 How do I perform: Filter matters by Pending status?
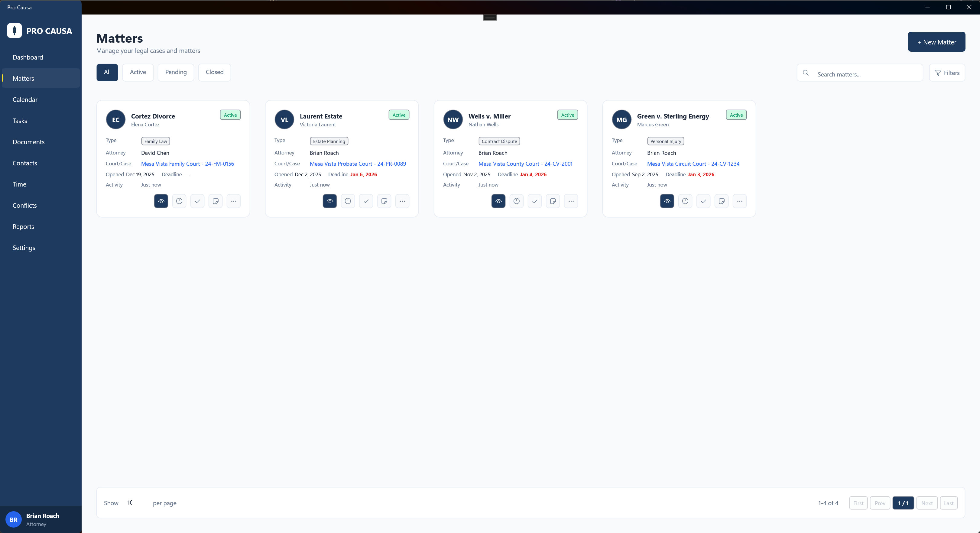[176, 72]
